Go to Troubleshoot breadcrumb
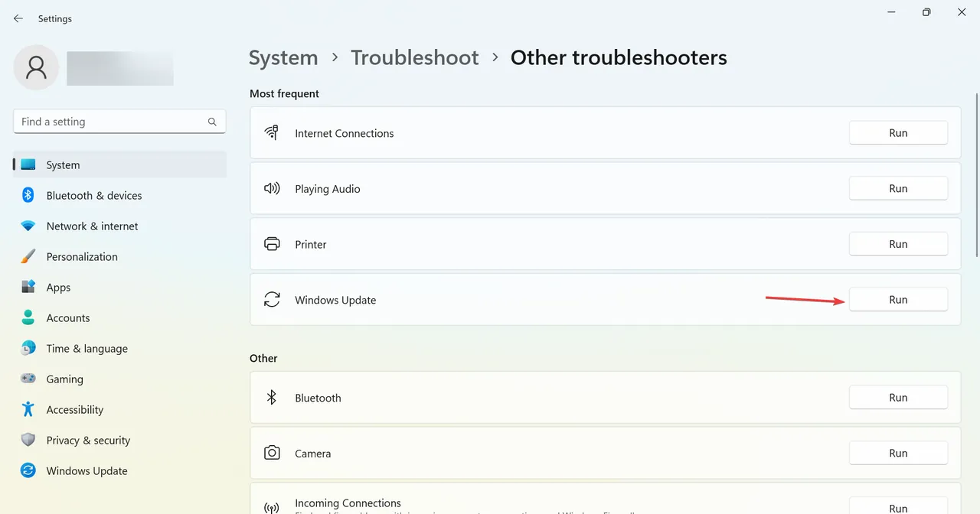This screenshot has height=514, width=980. click(415, 57)
